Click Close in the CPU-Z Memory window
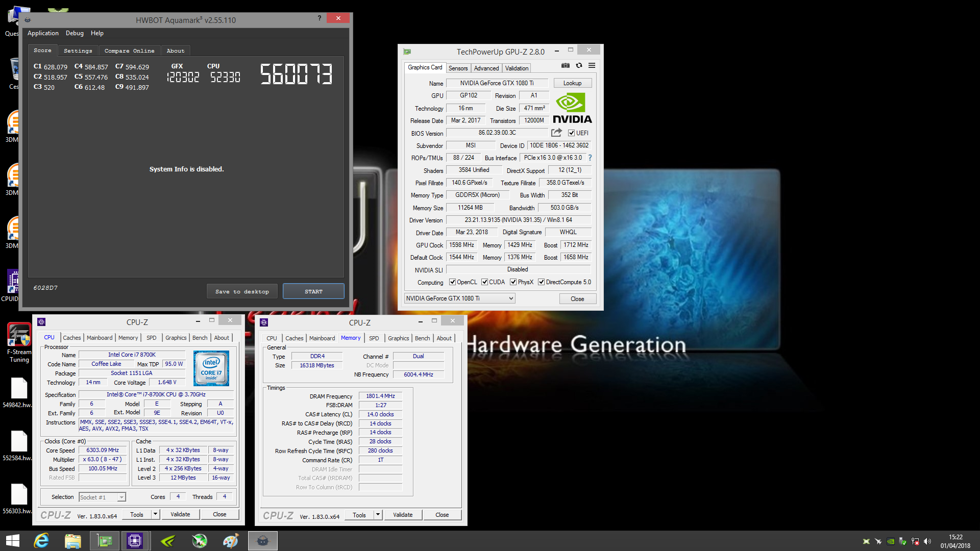980x551 pixels. [442, 515]
